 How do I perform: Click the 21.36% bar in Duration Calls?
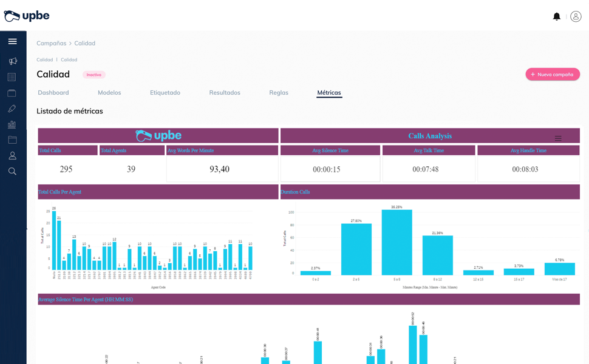point(438,255)
